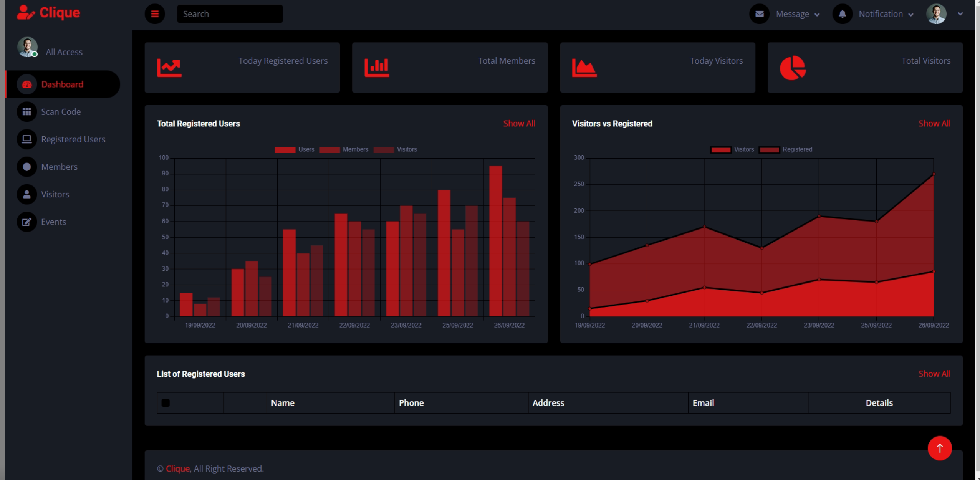Open Registered Users in sidebar menu
980x480 pixels.
tap(73, 139)
